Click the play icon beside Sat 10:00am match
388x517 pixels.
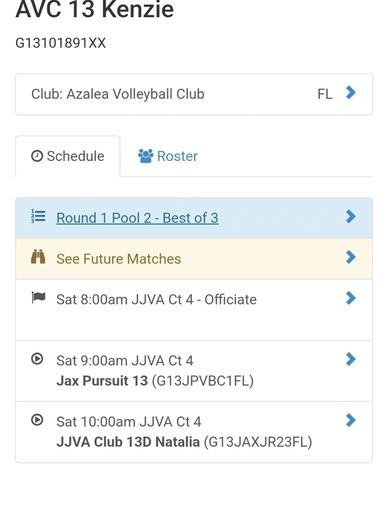(x=37, y=420)
